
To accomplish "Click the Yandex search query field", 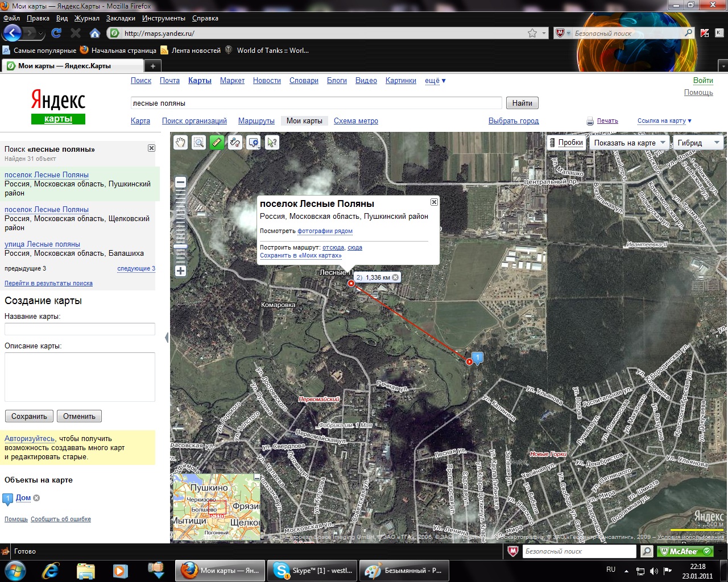I will pyautogui.click(x=316, y=103).
